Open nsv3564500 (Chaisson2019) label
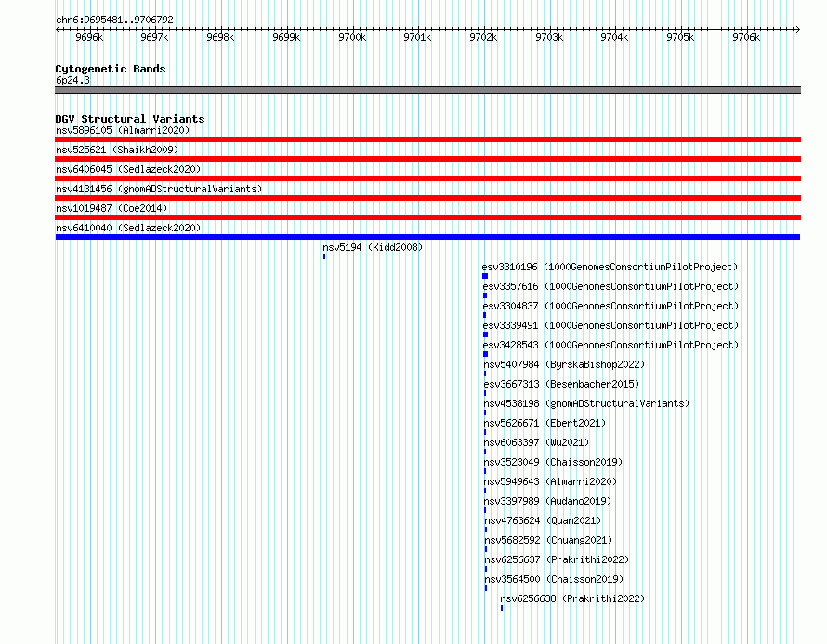Image resolution: width=827 pixels, height=644 pixels. (x=554, y=579)
